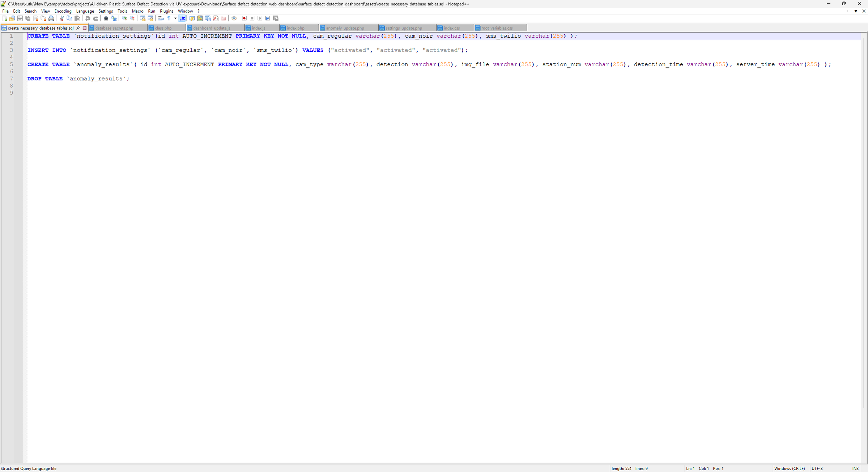868x472 pixels.
Task: Click the UTF-8 encoding status field
Action: tap(817, 468)
